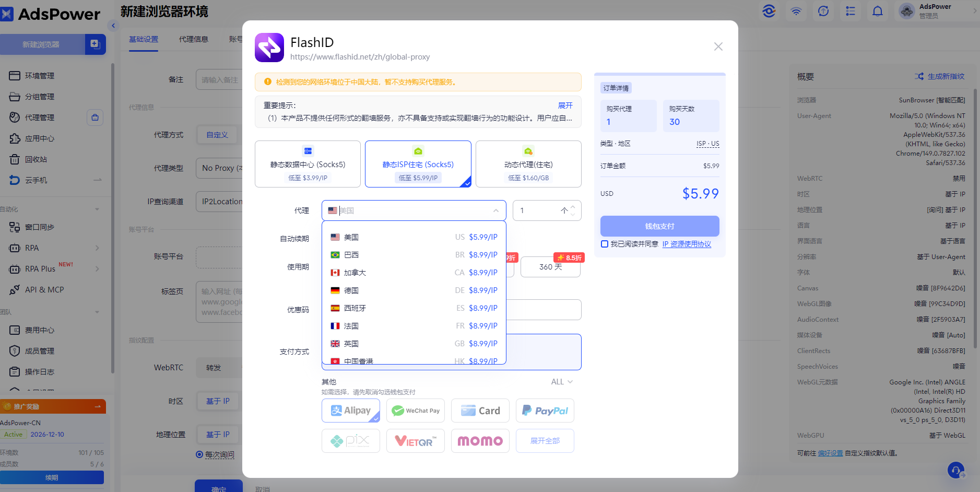This screenshot has height=492, width=980.
Task: Choose 德国 DE from country list
Action: tap(414, 290)
